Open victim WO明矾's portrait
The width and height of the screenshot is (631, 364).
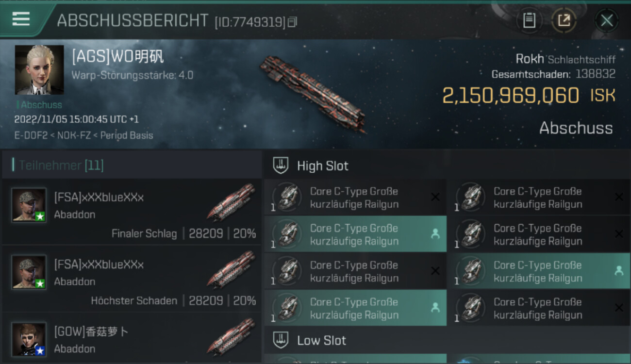(x=39, y=70)
